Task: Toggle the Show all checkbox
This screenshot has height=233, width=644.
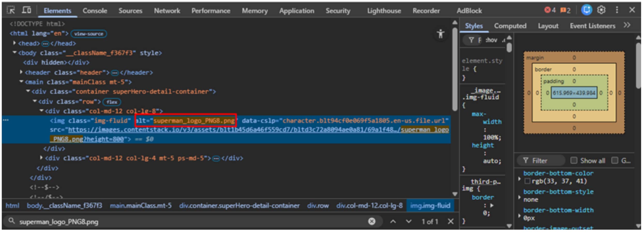Action: click(574, 161)
